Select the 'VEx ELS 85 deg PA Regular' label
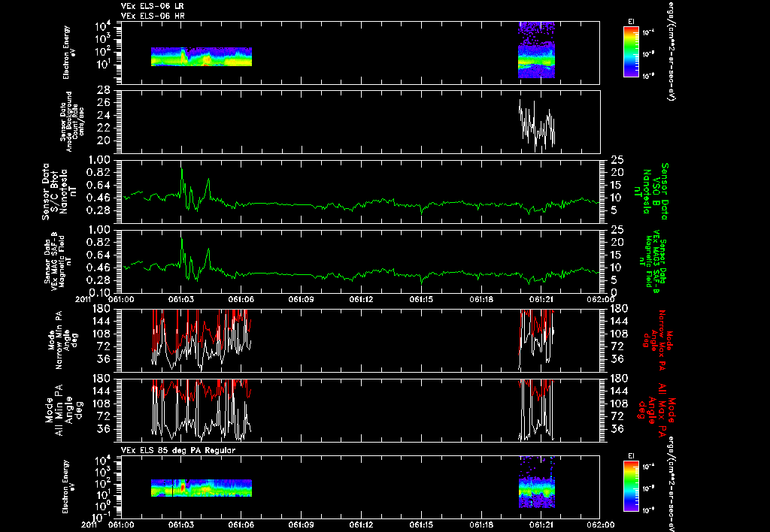The height and width of the screenshot is (532, 770). pos(178,450)
